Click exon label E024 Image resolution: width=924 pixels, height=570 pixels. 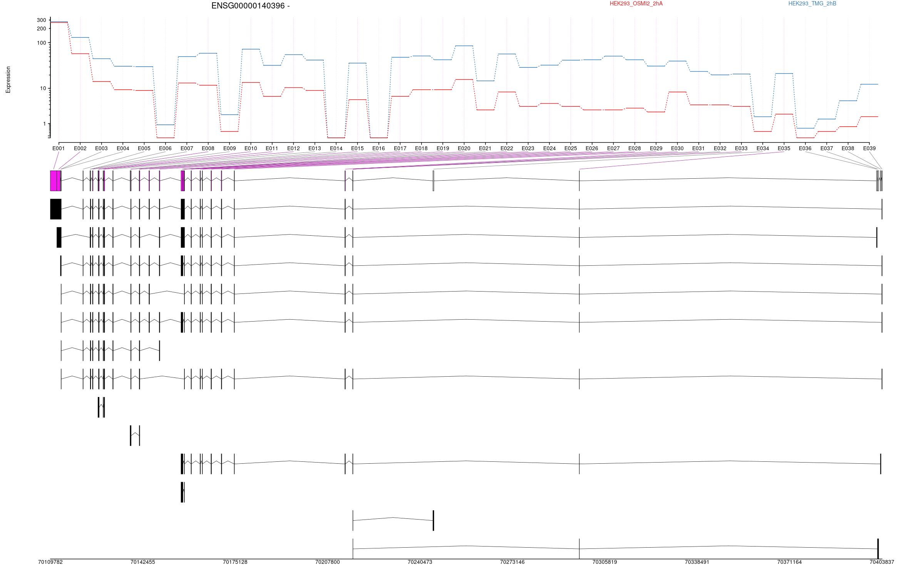coord(549,148)
